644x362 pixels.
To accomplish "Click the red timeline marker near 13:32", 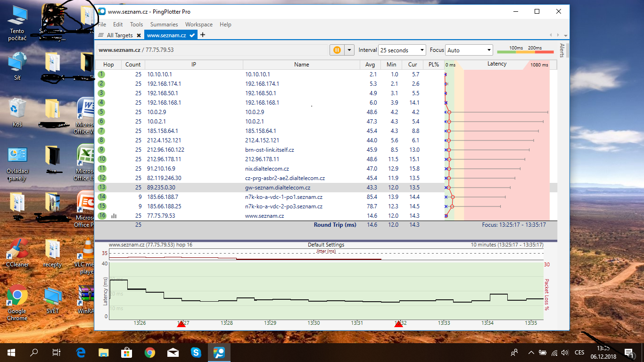I will click(x=398, y=324).
